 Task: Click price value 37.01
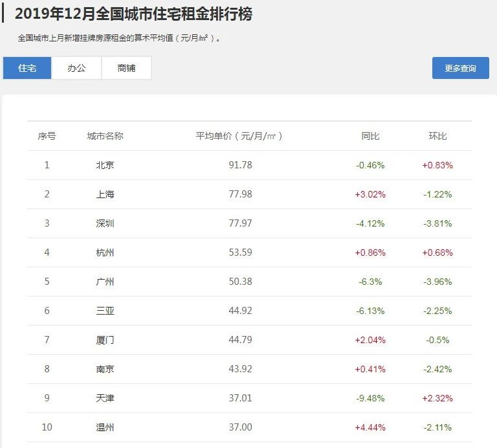tap(240, 398)
